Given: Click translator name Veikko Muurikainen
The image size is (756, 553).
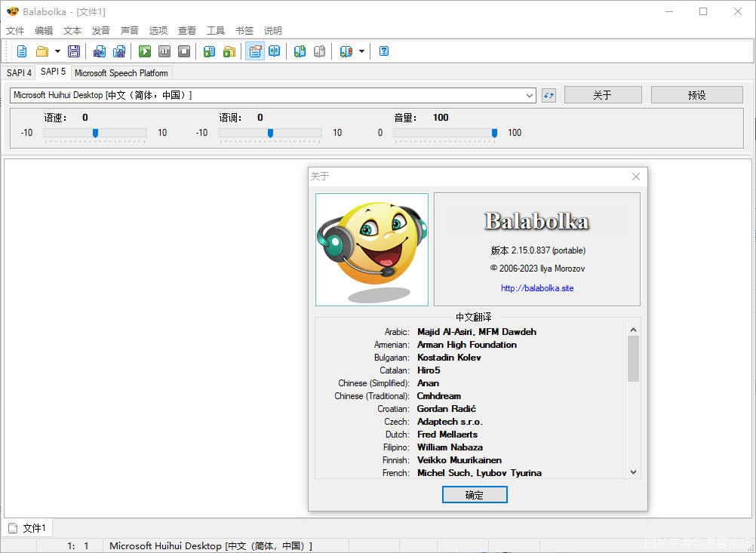Looking at the screenshot, I should click(x=459, y=460).
